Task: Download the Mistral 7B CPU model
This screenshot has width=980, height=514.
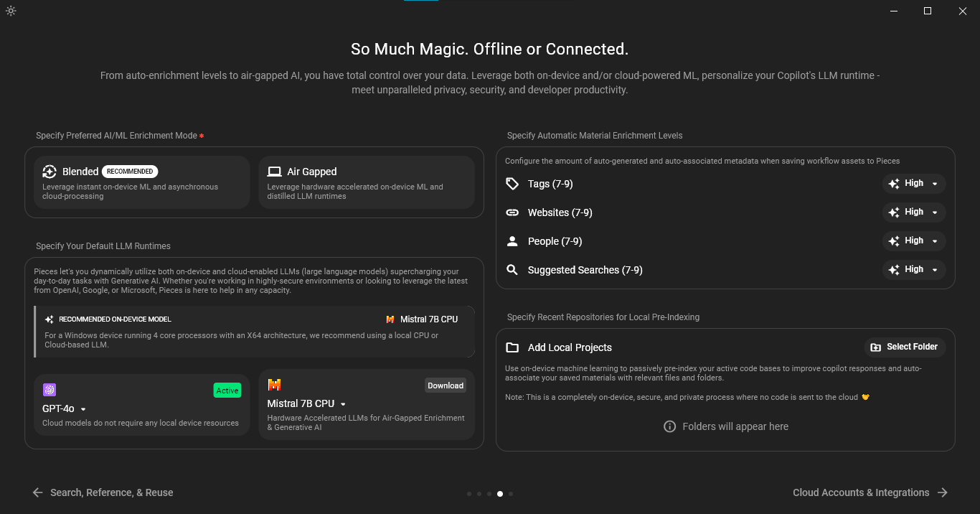Action: 446,385
